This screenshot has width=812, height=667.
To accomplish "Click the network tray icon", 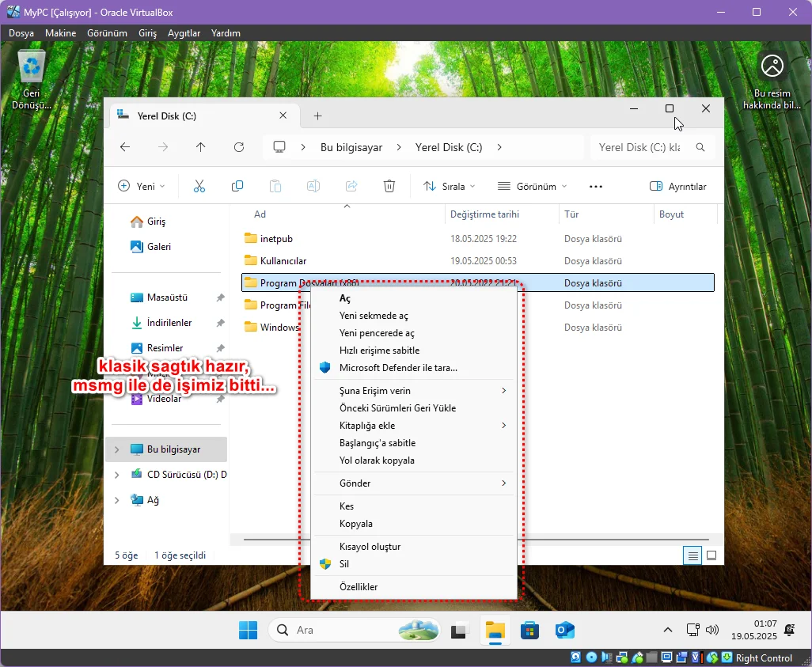I will coord(693,630).
